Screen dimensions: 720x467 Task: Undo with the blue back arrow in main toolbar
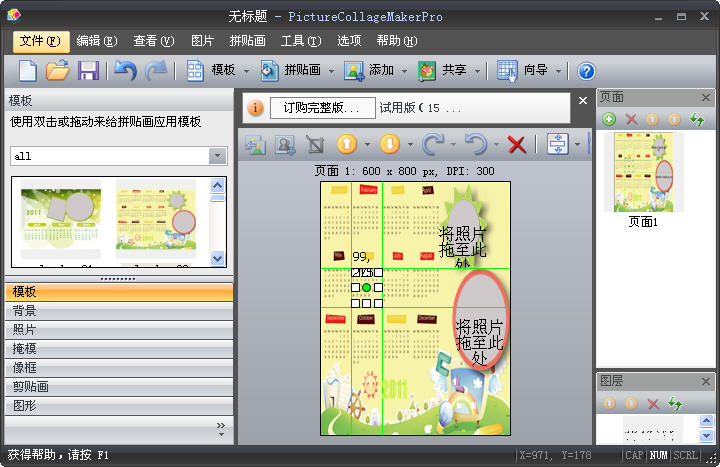point(125,71)
